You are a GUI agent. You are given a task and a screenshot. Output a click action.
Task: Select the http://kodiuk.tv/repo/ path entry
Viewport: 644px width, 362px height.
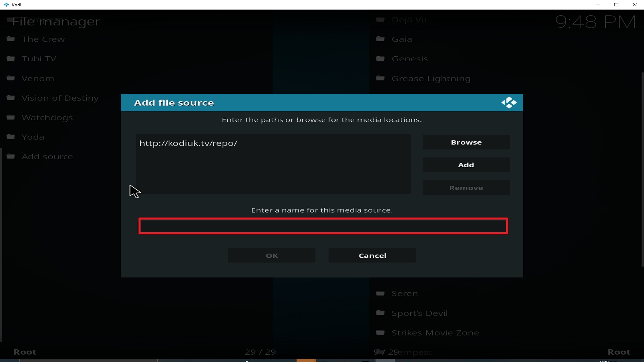188,143
